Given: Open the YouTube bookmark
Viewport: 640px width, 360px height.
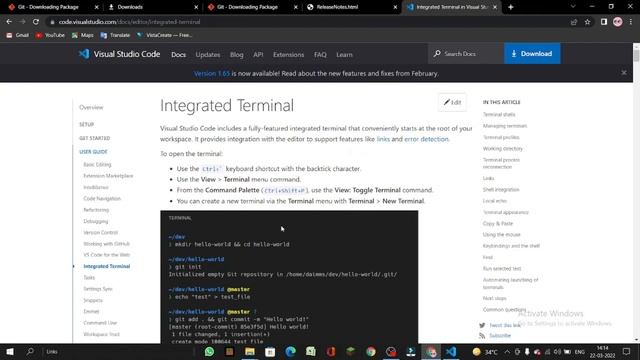Looking at the screenshot, I should pyautogui.click(x=50, y=35).
